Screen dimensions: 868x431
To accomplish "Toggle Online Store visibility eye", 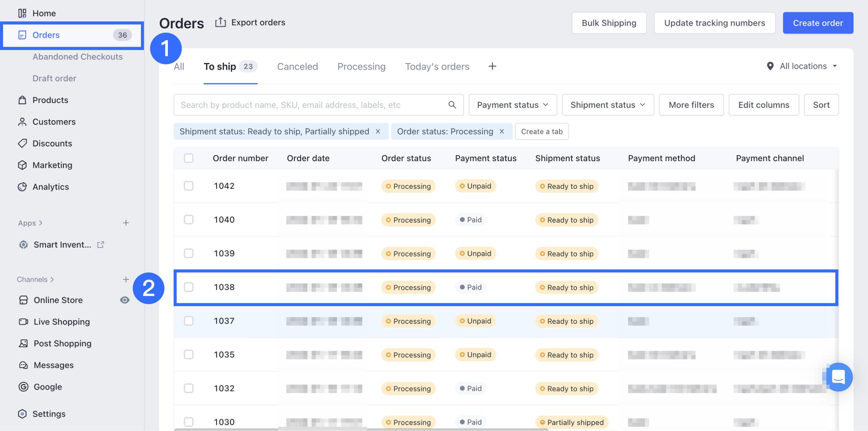I will pos(125,300).
